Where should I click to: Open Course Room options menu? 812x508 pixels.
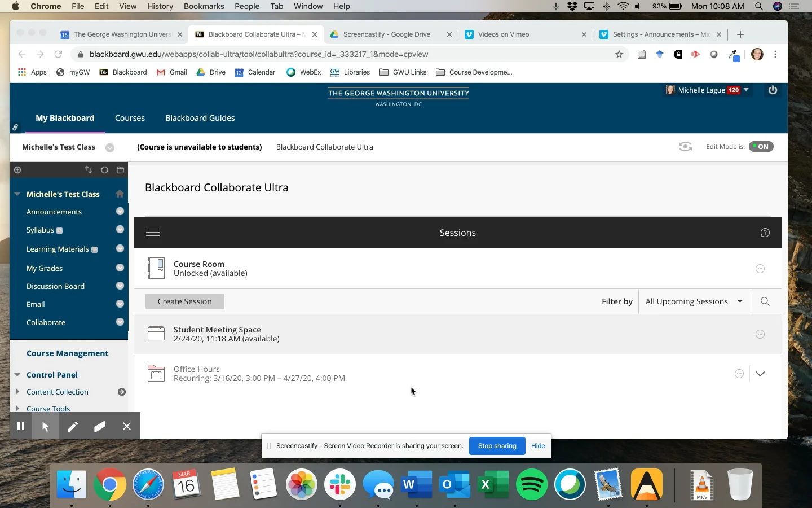(760, 269)
